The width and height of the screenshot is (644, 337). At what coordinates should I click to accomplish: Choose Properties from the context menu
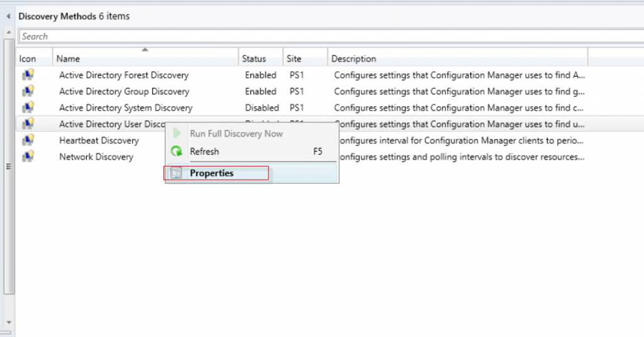click(x=252, y=174)
